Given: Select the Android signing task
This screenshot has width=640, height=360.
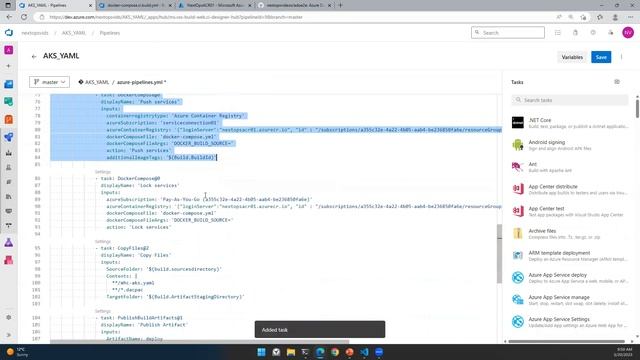Looking at the screenshot, I should tap(570, 145).
